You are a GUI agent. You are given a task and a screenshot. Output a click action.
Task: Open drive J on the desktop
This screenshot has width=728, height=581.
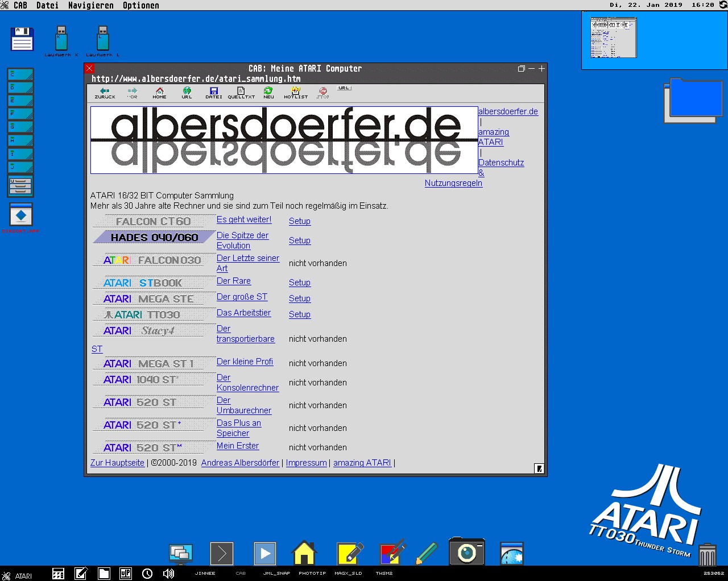pyautogui.click(x=20, y=167)
